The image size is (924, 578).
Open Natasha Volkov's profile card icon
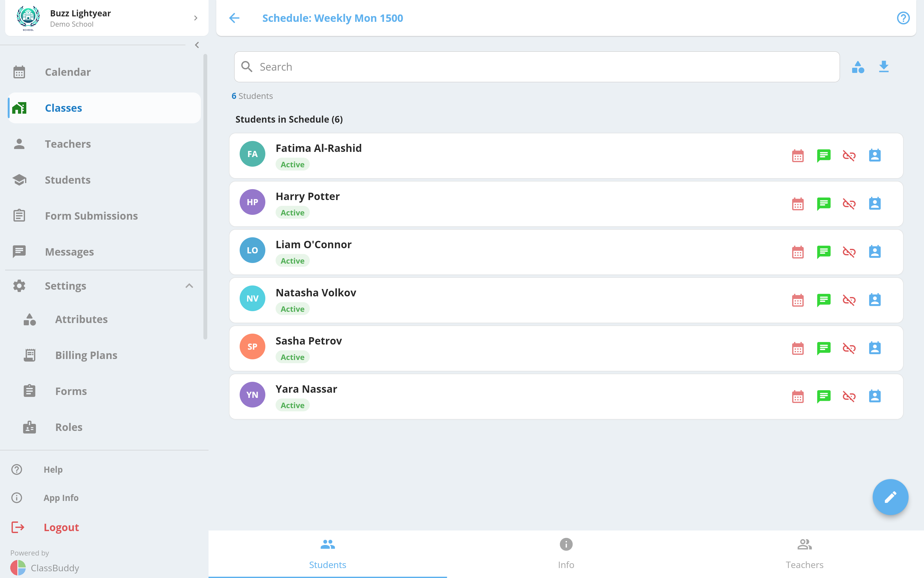[875, 300]
